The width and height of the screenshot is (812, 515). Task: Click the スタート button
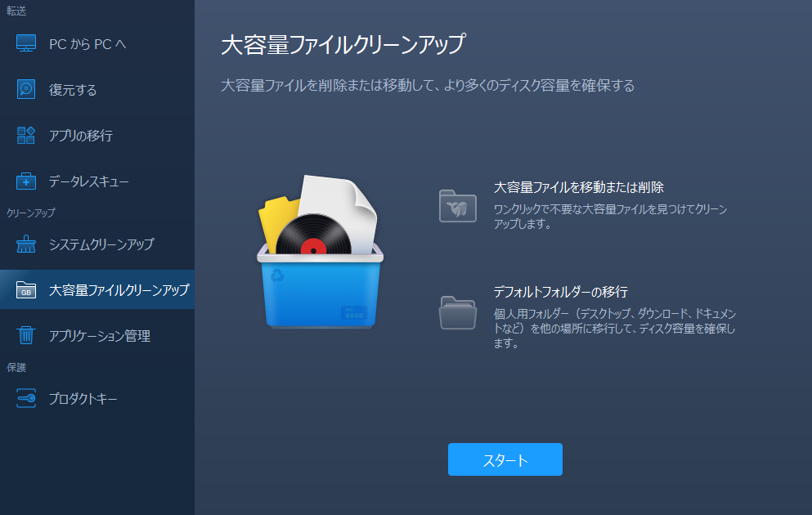(x=505, y=459)
